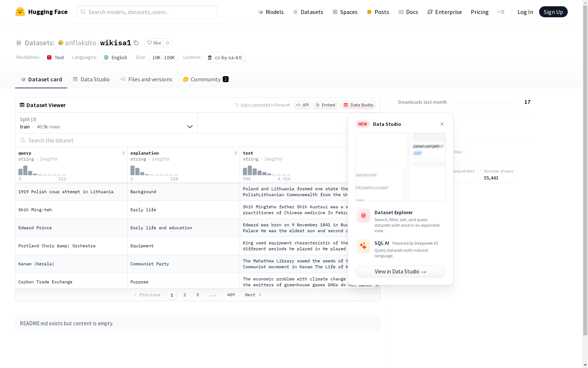Click the 'Edward Prince' query cell
Screen dimensions: 588x368
pos(71,228)
